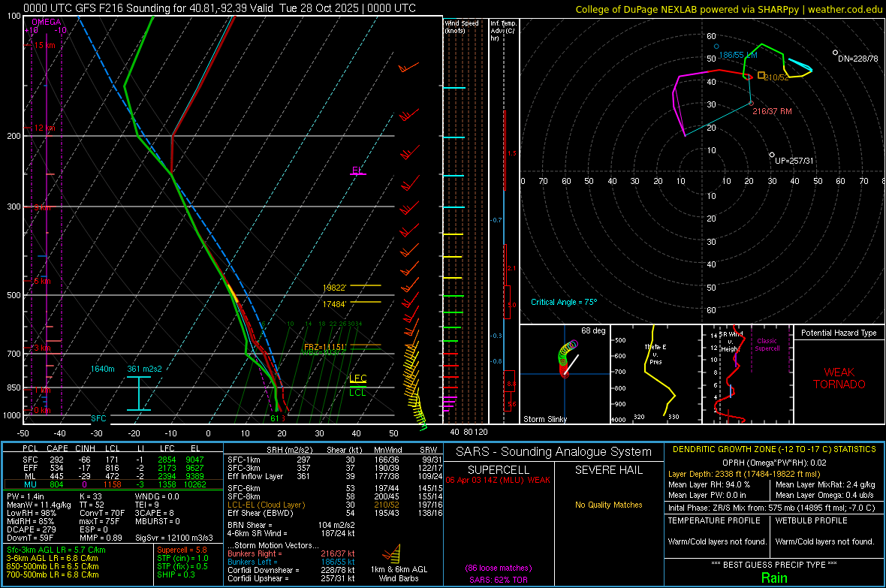The height and width of the screenshot is (588, 886).
Task: Click the Corfidi downshear DN marker circle
Action: (x=835, y=53)
